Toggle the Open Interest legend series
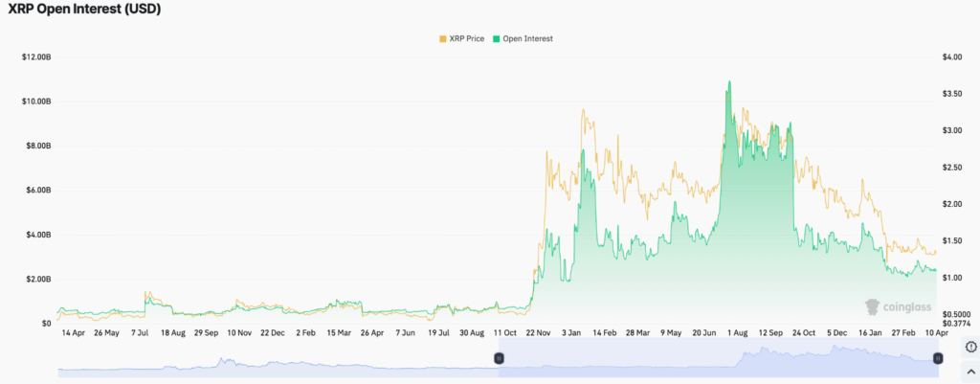Viewport: 980px width, 384px height. 523,38
